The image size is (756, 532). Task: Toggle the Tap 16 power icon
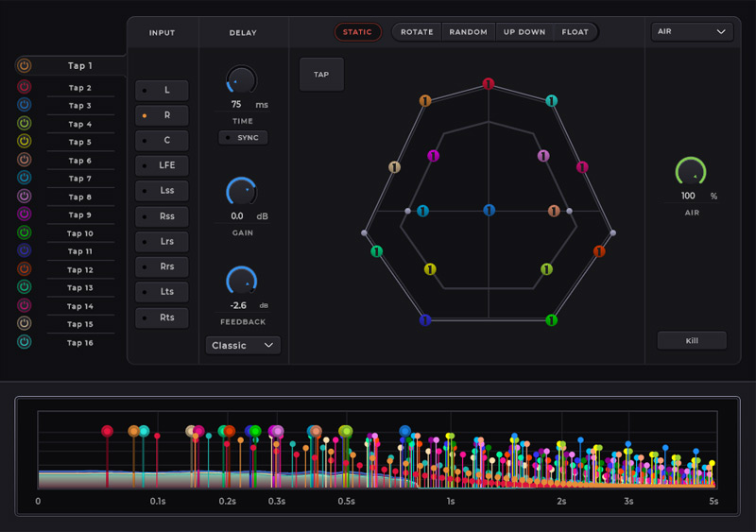click(x=25, y=342)
